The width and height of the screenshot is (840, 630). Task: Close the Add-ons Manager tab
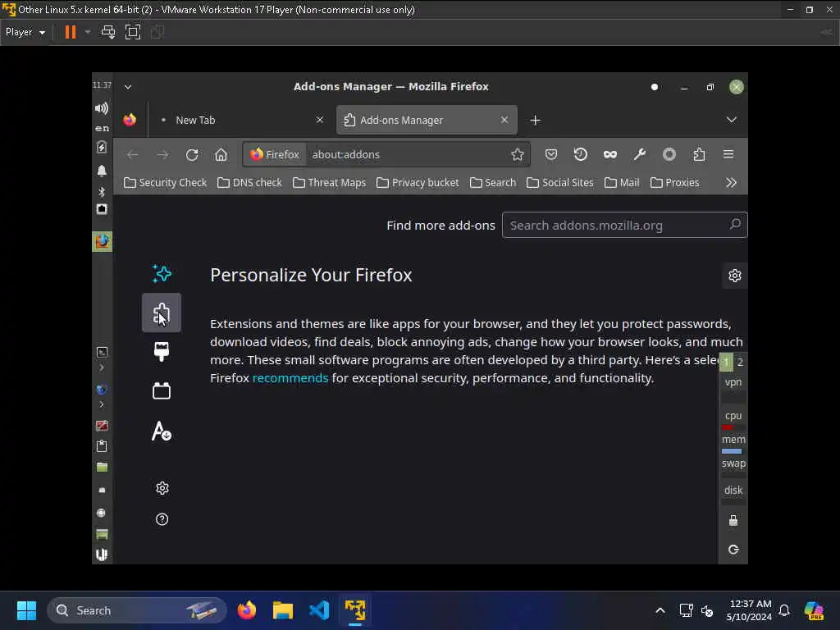(504, 120)
